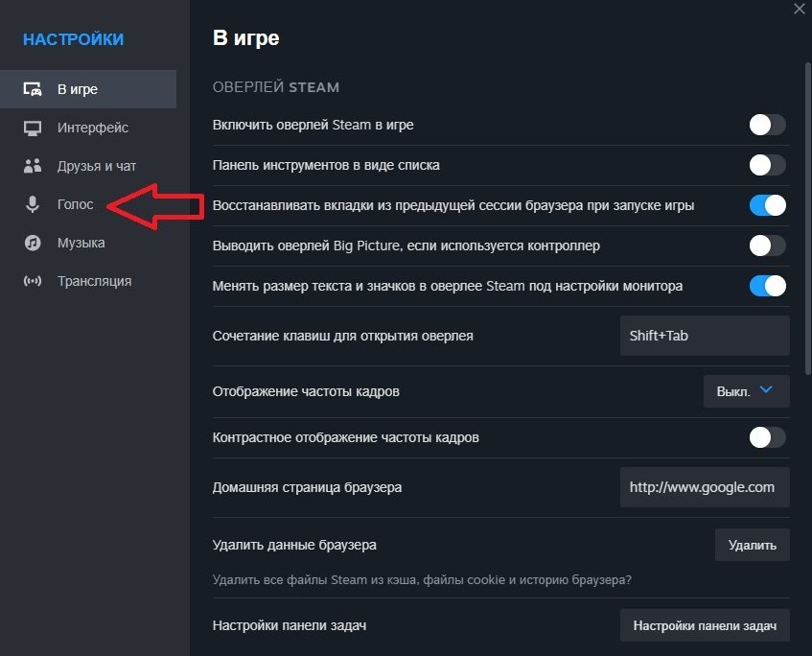Turn off overlay text scaling to monitor settings
Screen dimensions: 812x656
[x=767, y=285]
